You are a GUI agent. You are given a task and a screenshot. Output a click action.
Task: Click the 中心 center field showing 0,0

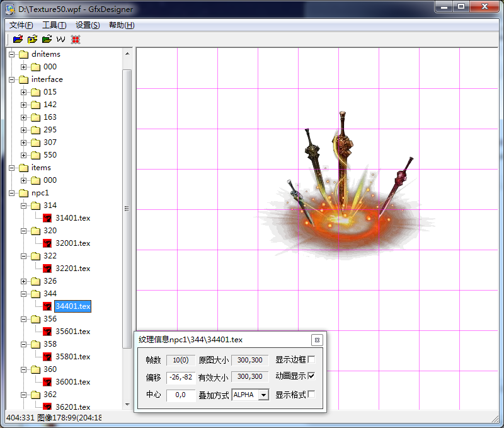coord(181,395)
